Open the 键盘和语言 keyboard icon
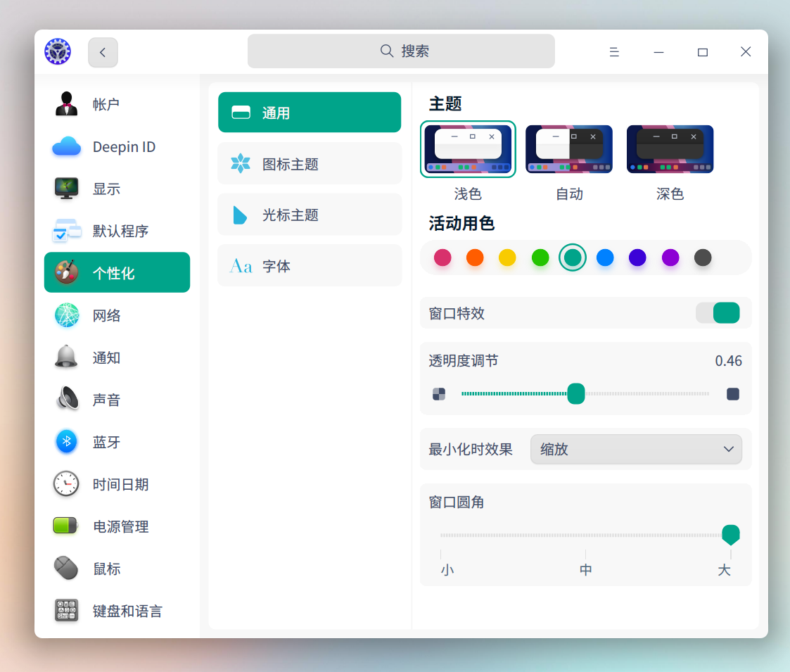Screen dimensions: 790x672 67,611
